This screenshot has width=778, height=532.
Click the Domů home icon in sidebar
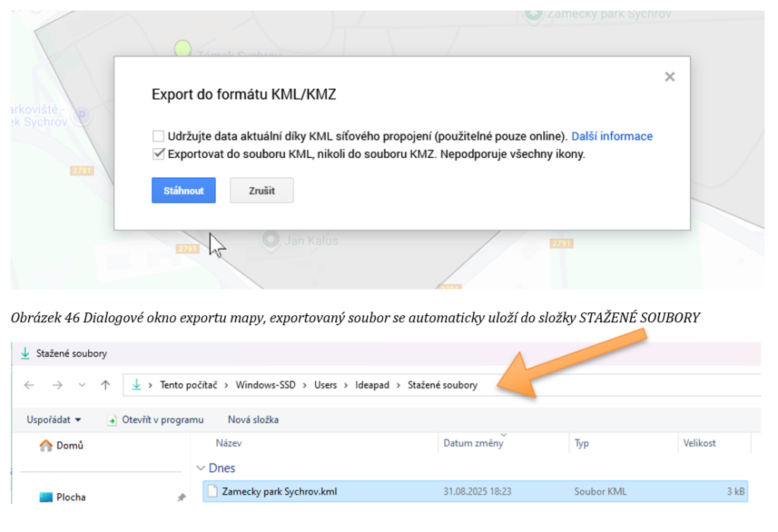[46, 445]
